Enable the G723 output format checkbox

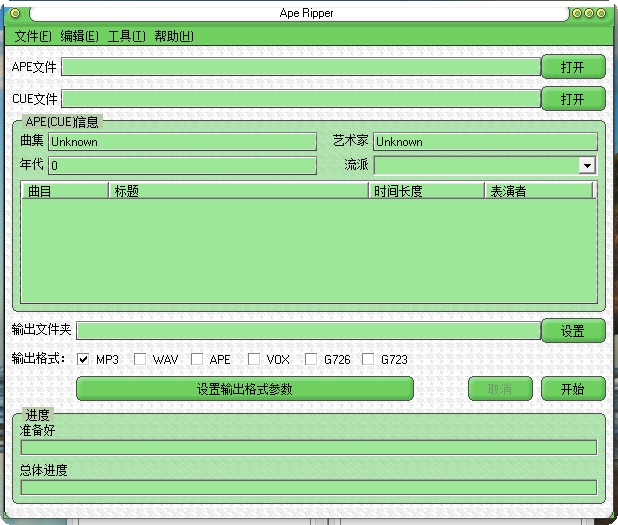pyautogui.click(x=368, y=359)
